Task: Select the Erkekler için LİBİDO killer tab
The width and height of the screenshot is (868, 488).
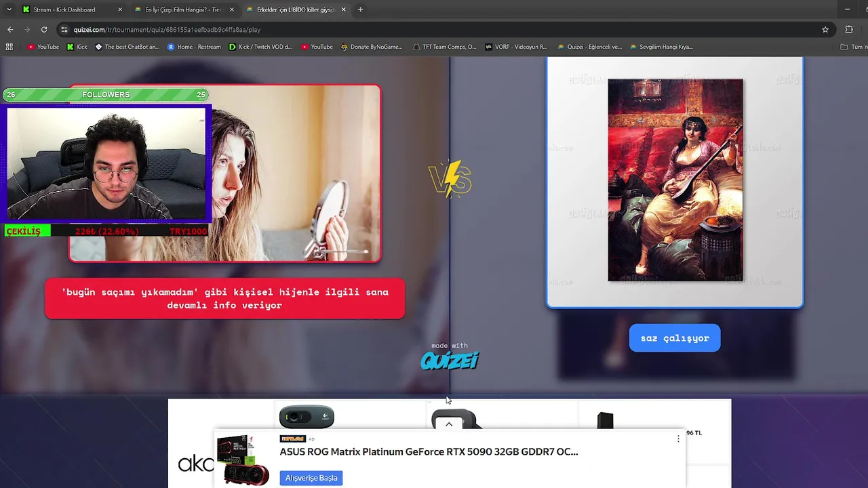Action: pyautogui.click(x=296, y=9)
